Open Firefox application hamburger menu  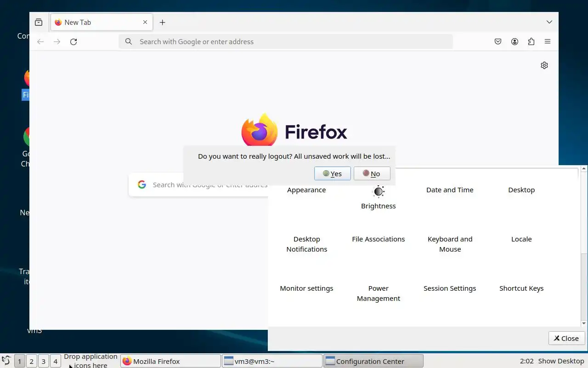548,41
